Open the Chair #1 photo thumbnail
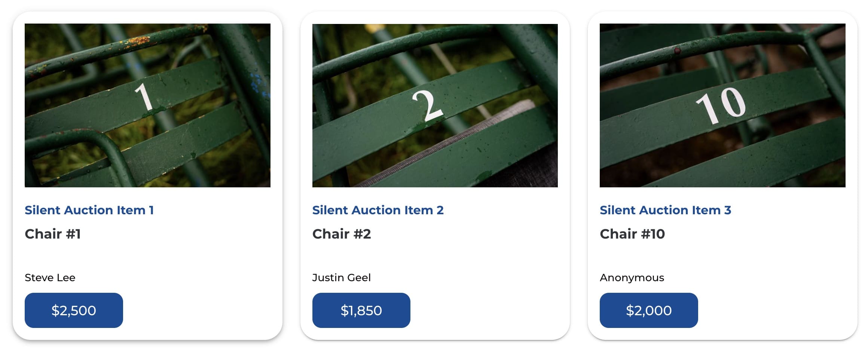The width and height of the screenshot is (868, 353). (x=147, y=105)
